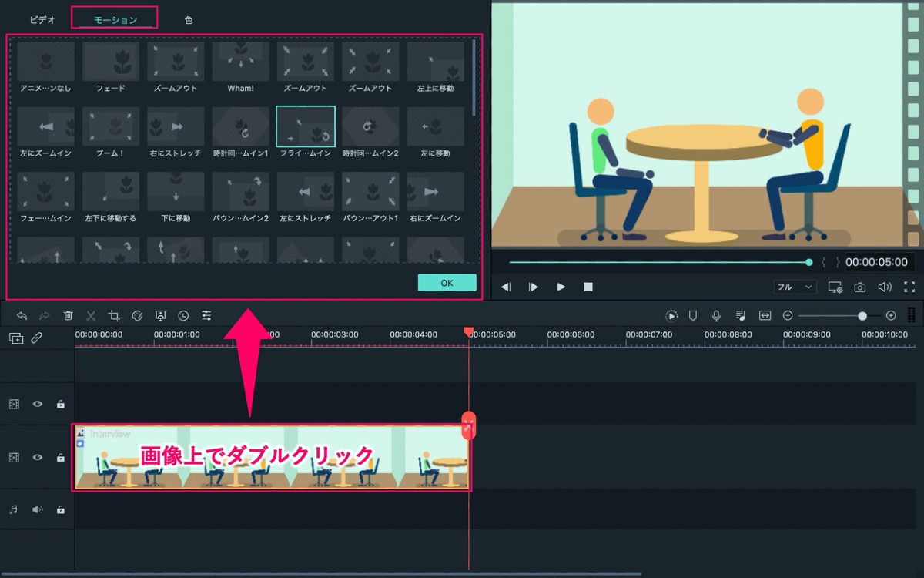Choose the ブーム！ motion preset
The image size is (924, 578).
pos(111,133)
